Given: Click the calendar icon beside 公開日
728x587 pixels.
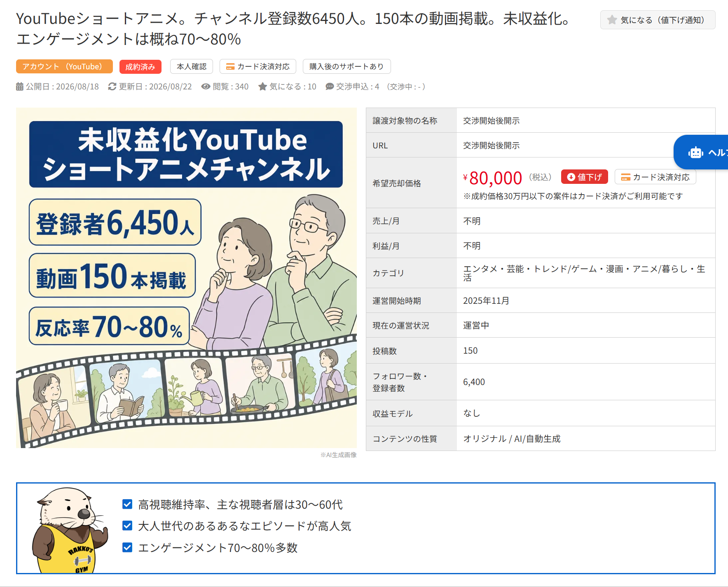Looking at the screenshot, I should click(x=20, y=87).
